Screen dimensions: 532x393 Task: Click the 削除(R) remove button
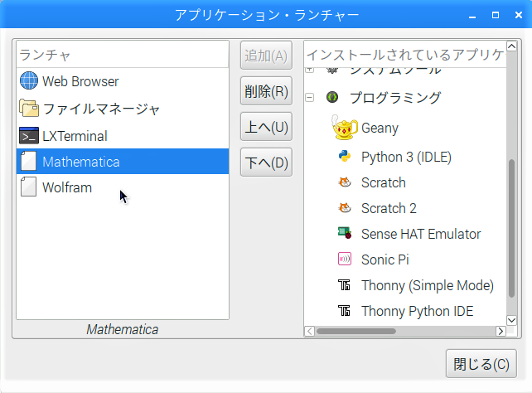(x=266, y=91)
